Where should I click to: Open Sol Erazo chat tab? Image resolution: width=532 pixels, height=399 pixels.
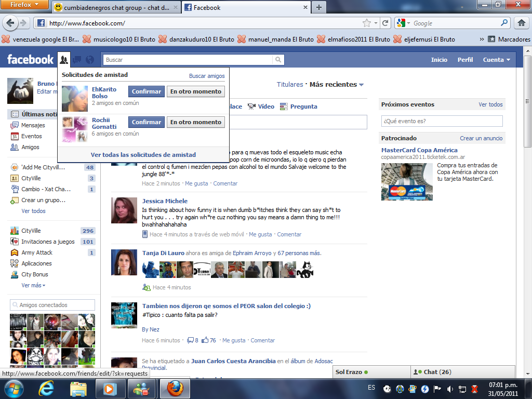coord(372,372)
